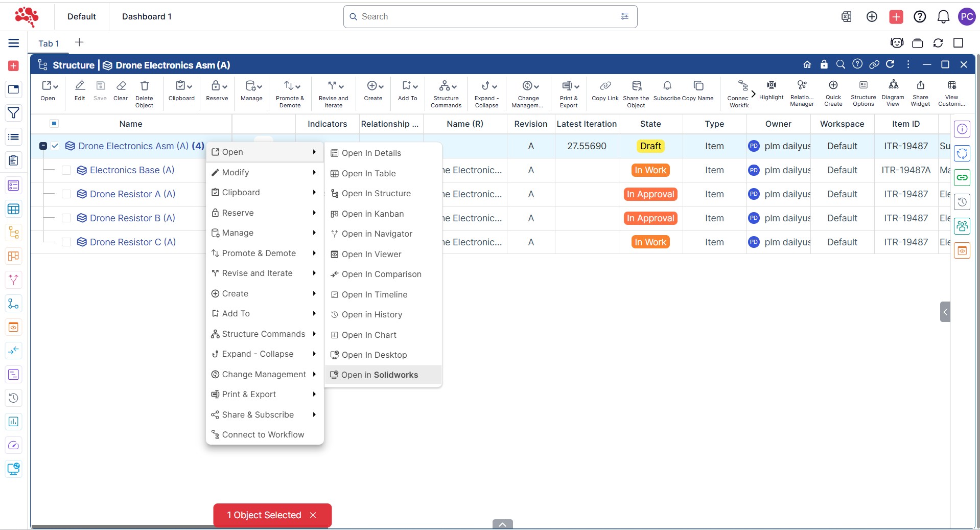Image resolution: width=980 pixels, height=530 pixels.
Task: Click the Highlight toolbar icon
Action: pos(771,86)
